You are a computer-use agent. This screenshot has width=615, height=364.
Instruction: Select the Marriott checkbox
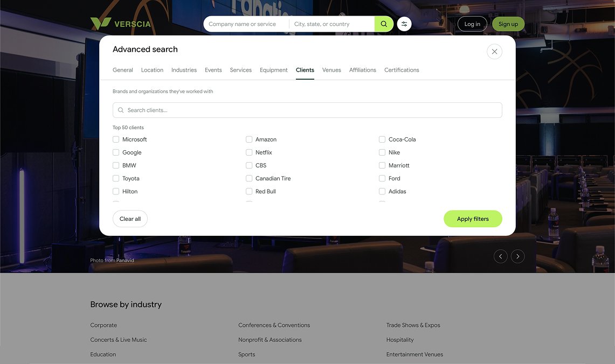point(382,165)
